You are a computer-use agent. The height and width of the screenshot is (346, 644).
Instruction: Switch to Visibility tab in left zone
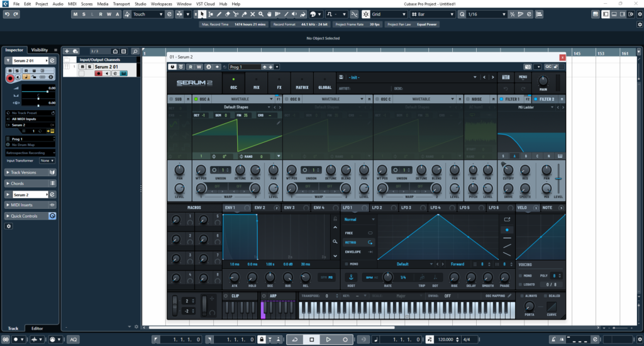pyautogui.click(x=40, y=50)
